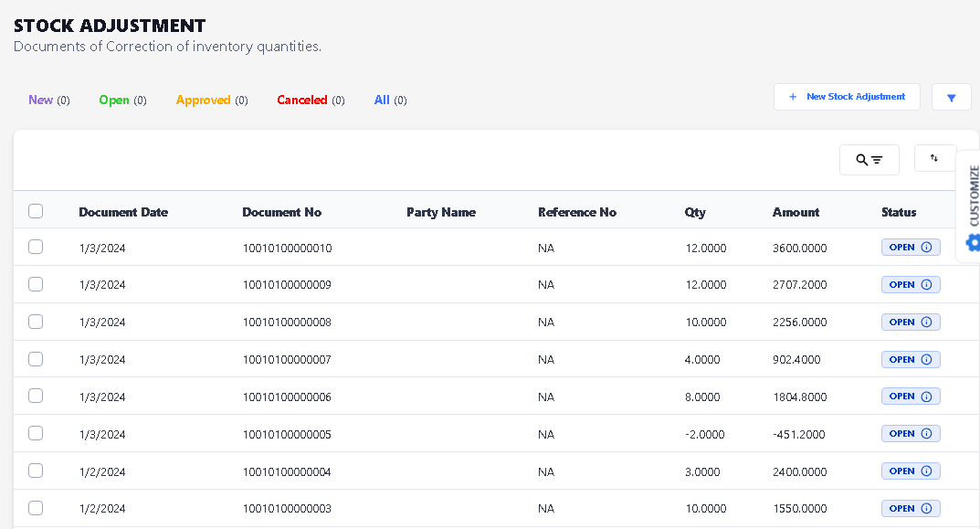Toggle the select-all header checkbox
The image size is (980, 529).
[x=36, y=211]
